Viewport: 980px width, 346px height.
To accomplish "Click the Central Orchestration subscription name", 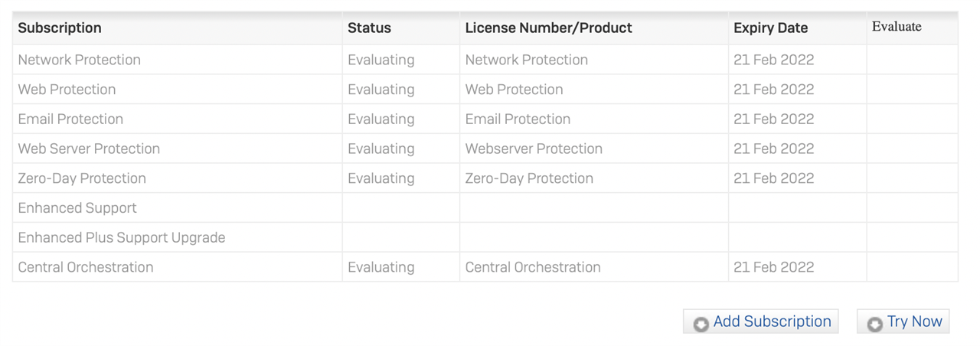I will point(86,267).
